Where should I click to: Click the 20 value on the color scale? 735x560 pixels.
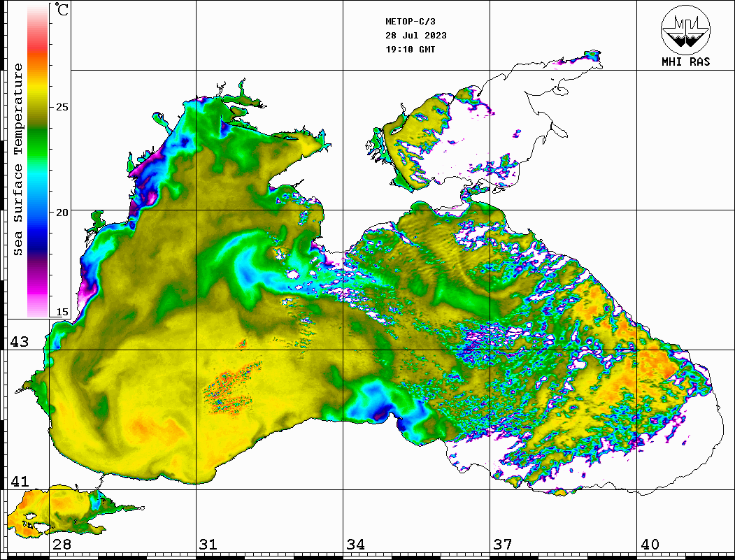pyautogui.click(x=62, y=213)
